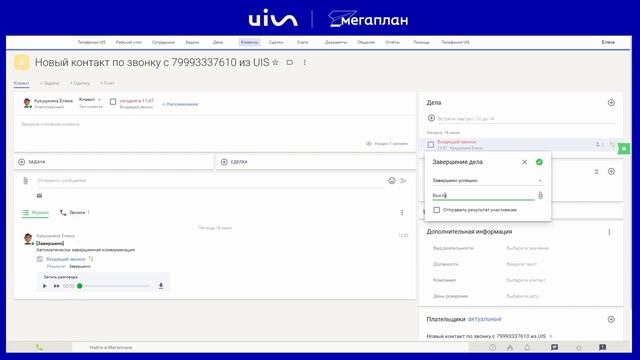
Task: Check the box next to сегодня в 11:47
Action: [x=113, y=102]
